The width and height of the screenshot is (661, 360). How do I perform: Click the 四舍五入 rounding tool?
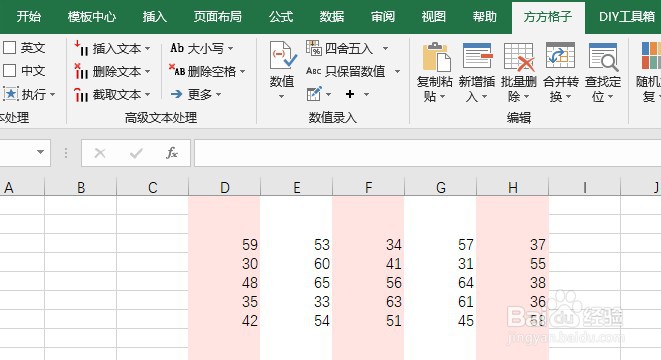tap(347, 48)
